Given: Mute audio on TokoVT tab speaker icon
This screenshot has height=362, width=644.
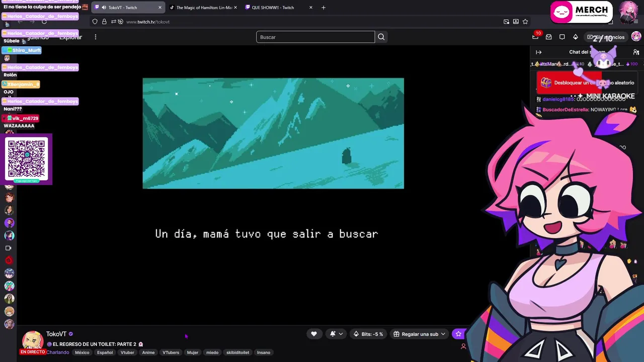Looking at the screenshot, I should 104,8.
